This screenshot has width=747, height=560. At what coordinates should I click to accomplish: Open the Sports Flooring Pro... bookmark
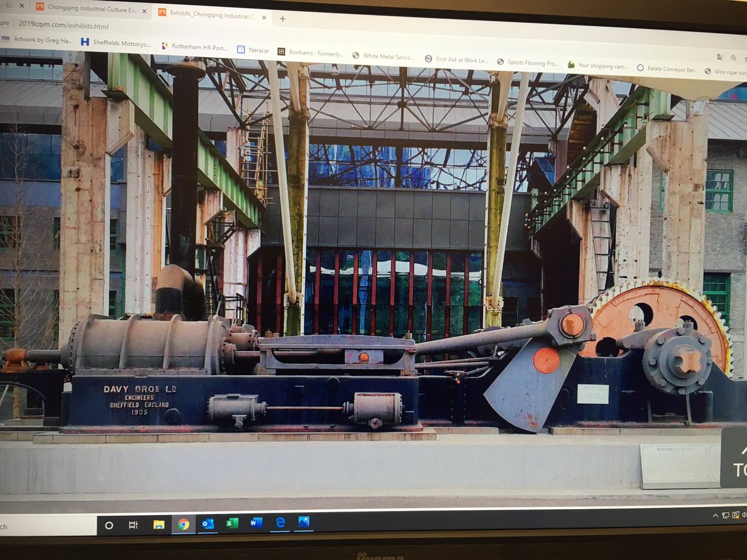click(528, 63)
